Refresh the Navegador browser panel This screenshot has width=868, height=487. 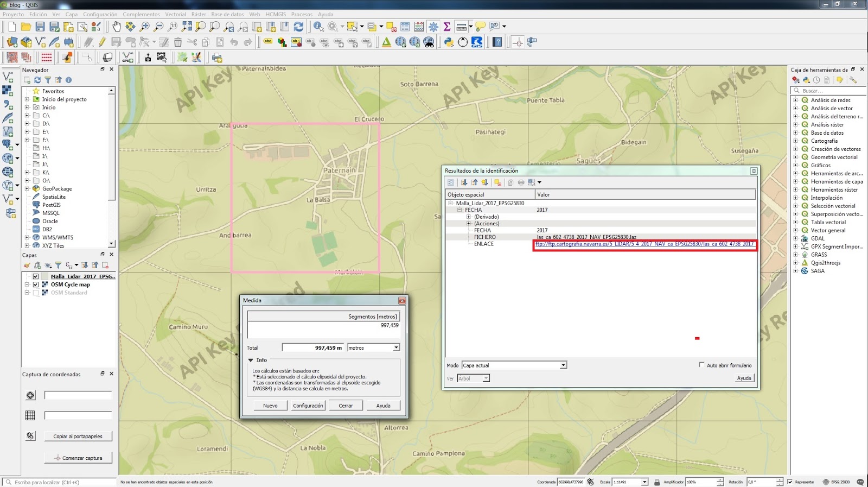coord(37,80)
